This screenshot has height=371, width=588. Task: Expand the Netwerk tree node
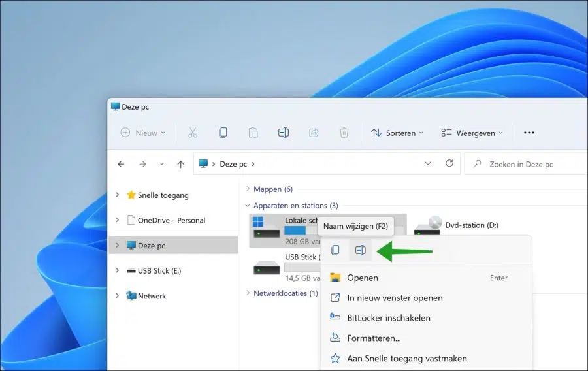click(x=117, y=295)
